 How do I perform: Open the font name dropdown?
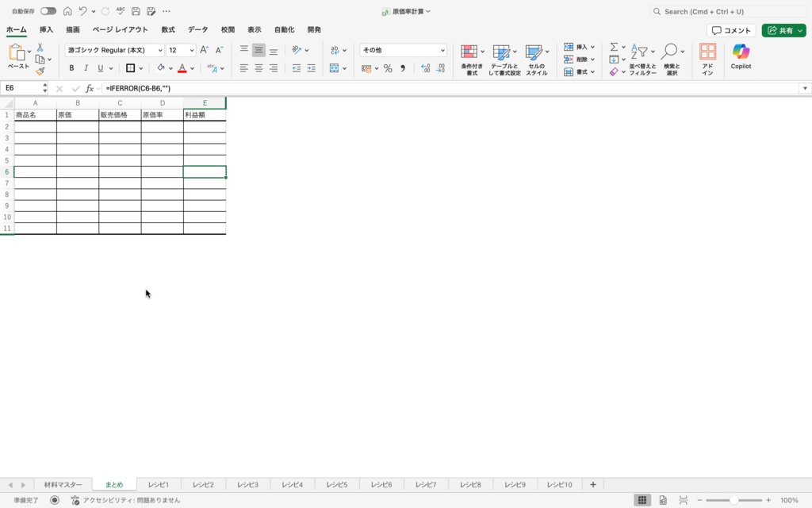tap(160, 50)
